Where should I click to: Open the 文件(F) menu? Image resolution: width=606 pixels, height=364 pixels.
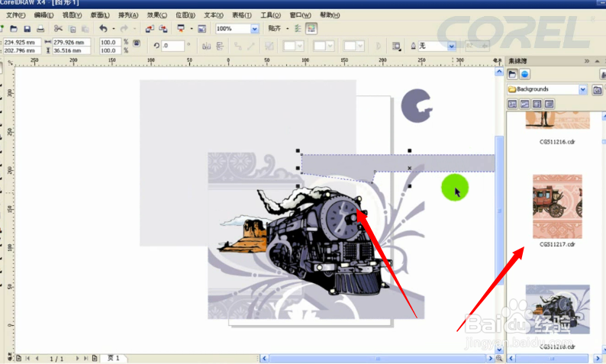point(16,15)
